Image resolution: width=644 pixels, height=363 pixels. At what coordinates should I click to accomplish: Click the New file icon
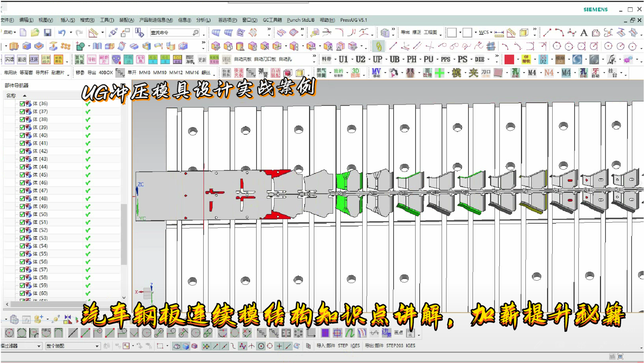[x=23, y=33]
